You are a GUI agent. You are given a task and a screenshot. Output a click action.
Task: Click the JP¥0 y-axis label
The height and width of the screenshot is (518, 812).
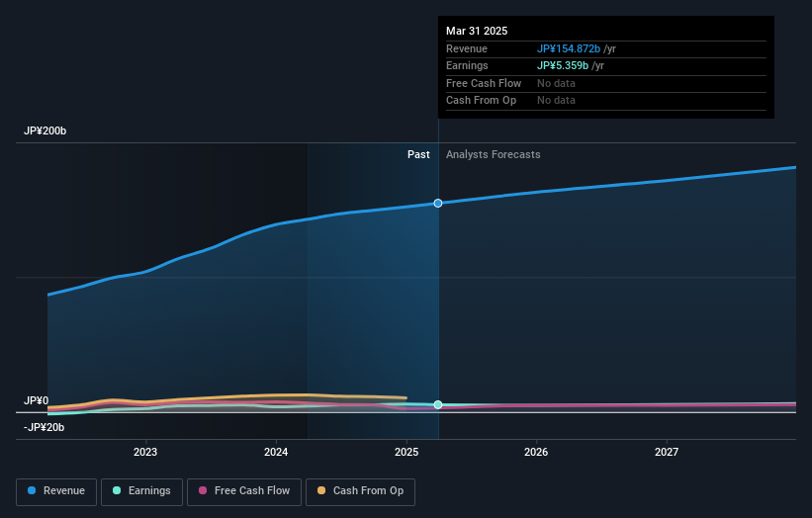pyautogui.click(x=37, y=400)
